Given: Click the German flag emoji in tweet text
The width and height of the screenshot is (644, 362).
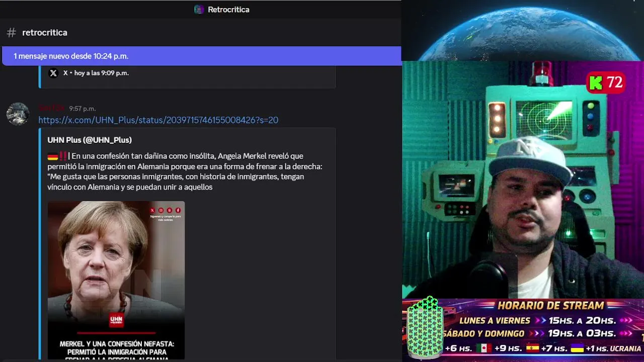Looking at the screenshot, I should click(x=53, y=156).
